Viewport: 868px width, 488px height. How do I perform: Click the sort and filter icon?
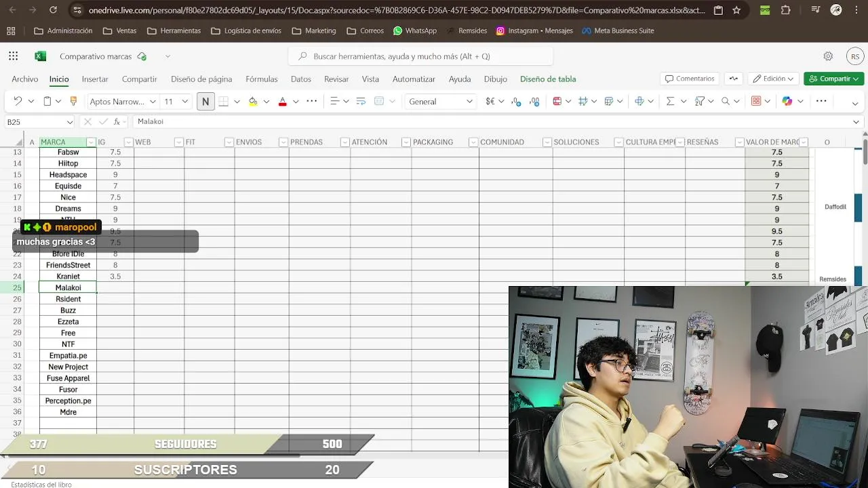tap(700, 101)
